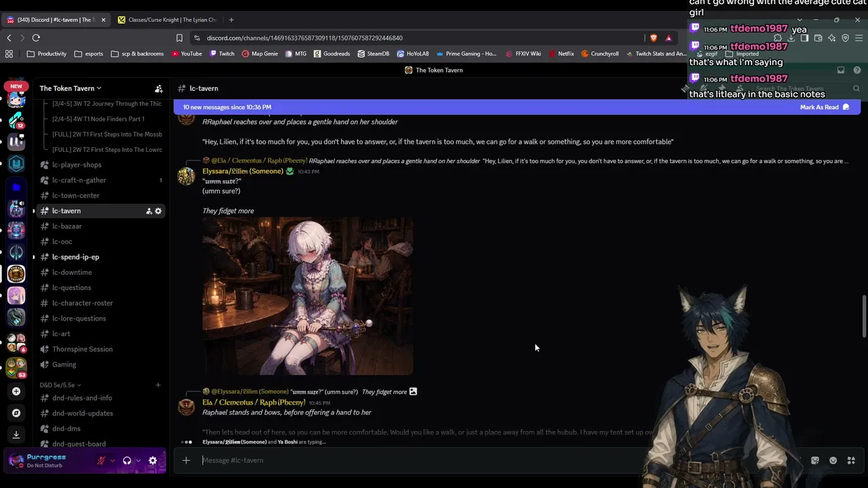Open the Brave Rewards triangle icon
Image resolution: width=868 pixels, height=488 pixels.
coord(669,38)
